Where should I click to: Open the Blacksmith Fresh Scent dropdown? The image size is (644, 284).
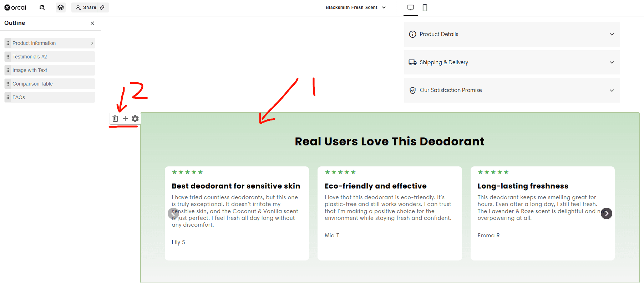pyautogui.click(x=356, y=7)
